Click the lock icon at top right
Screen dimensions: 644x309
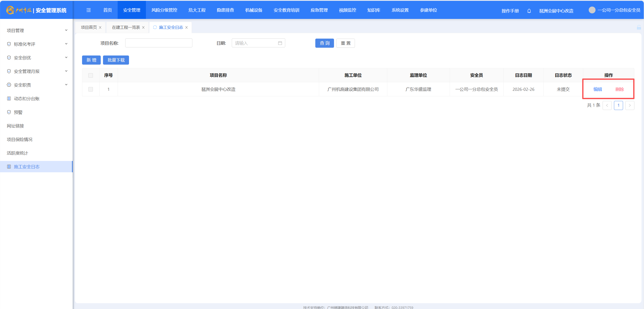(x=639, y=27)
